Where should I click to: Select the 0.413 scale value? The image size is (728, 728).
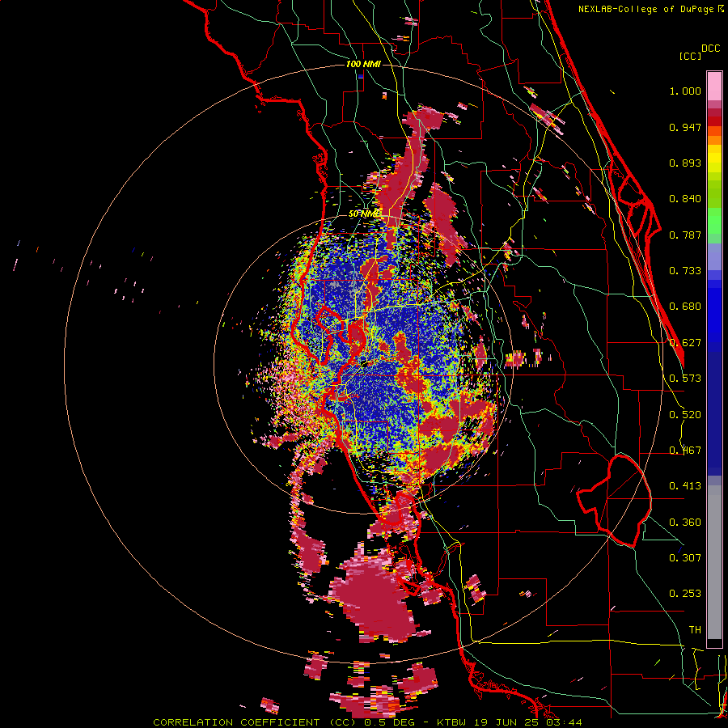[685, 486]
